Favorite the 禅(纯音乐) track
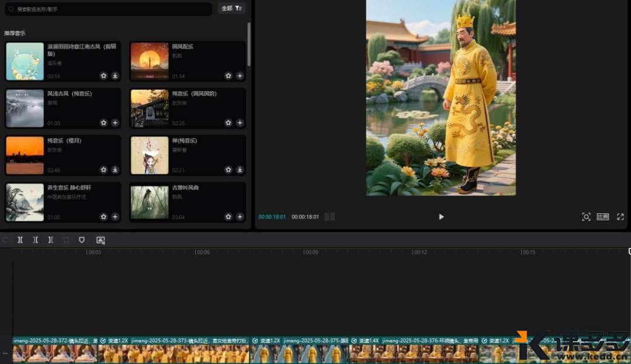Image resolution: width=631 pixels, height=364 pixels. coord(228,170)
